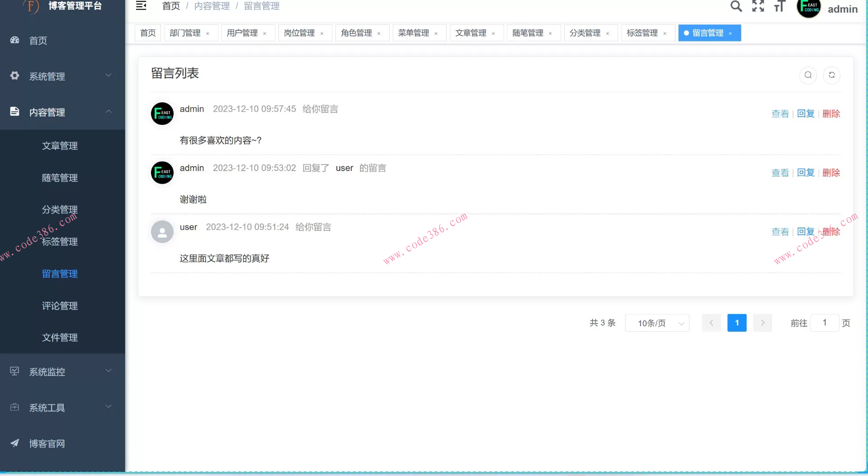868x476 pixels.
Task: Open the font size setting icon
Action: pyautogui.click(x=779, y=6)
